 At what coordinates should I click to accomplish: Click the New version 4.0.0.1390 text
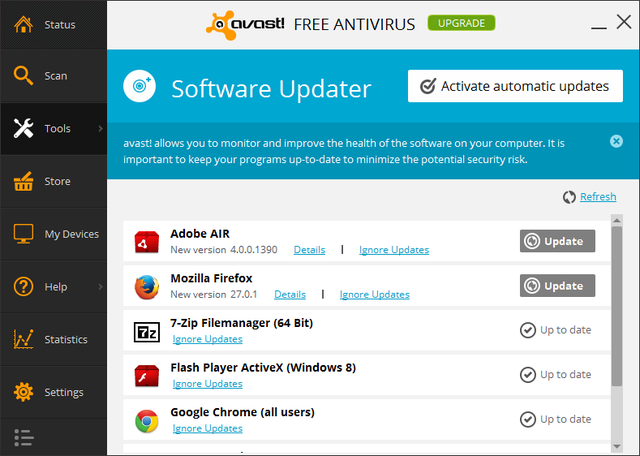tap(224, 250)
